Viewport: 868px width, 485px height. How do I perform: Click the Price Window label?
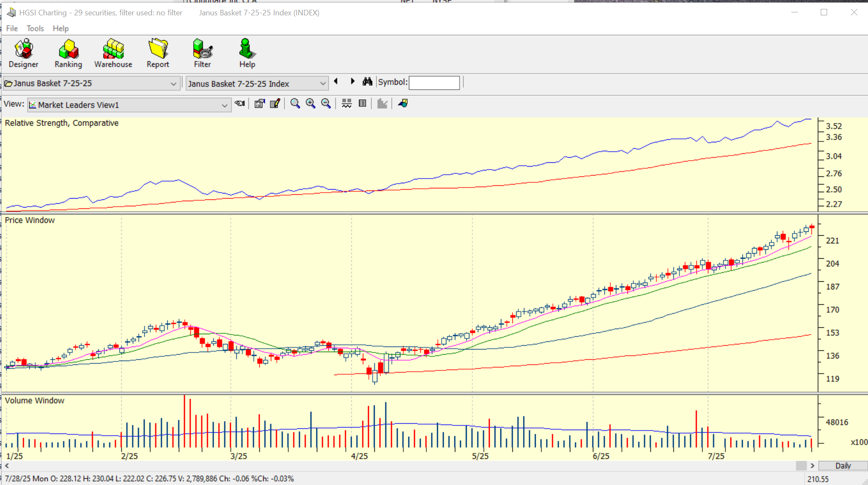pyautogui.click(x=30, y=220)
